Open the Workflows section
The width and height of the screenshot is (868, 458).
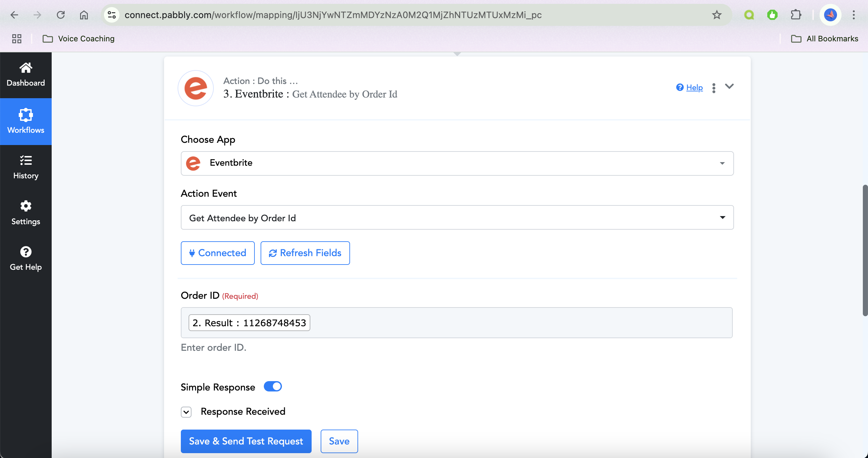26,121
